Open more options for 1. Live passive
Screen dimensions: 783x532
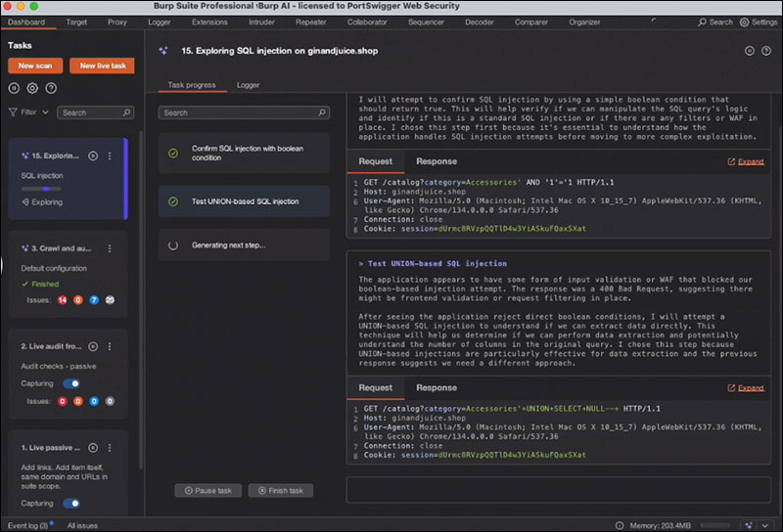[x=110, y=448]
